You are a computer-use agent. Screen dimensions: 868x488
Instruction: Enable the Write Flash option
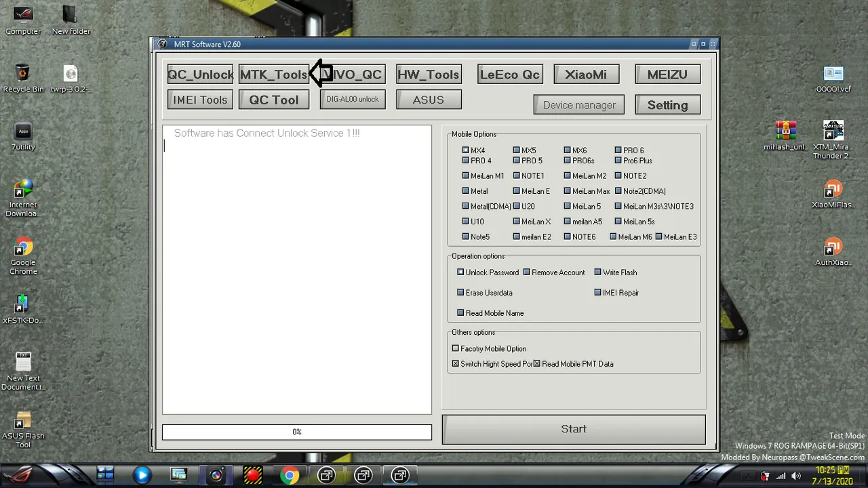click(x=598, y=272)
